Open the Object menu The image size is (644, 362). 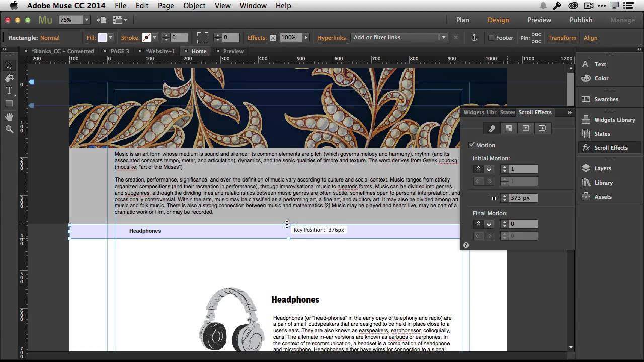(194, 6)
